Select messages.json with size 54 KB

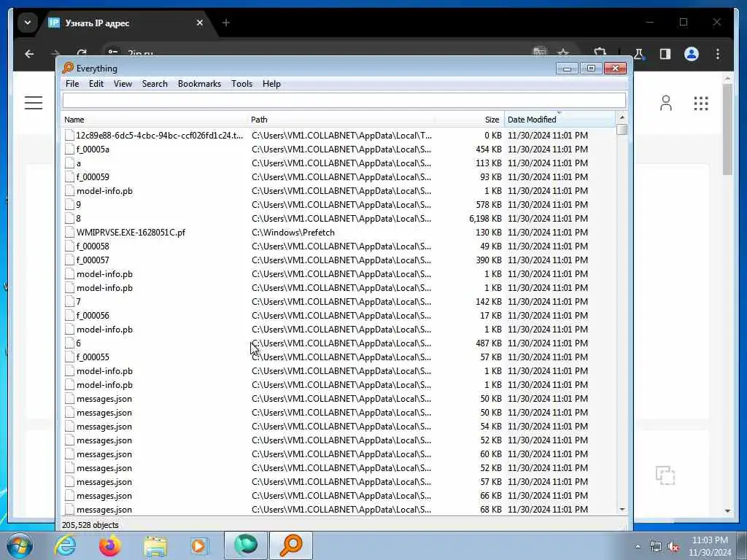click(104, 426)
